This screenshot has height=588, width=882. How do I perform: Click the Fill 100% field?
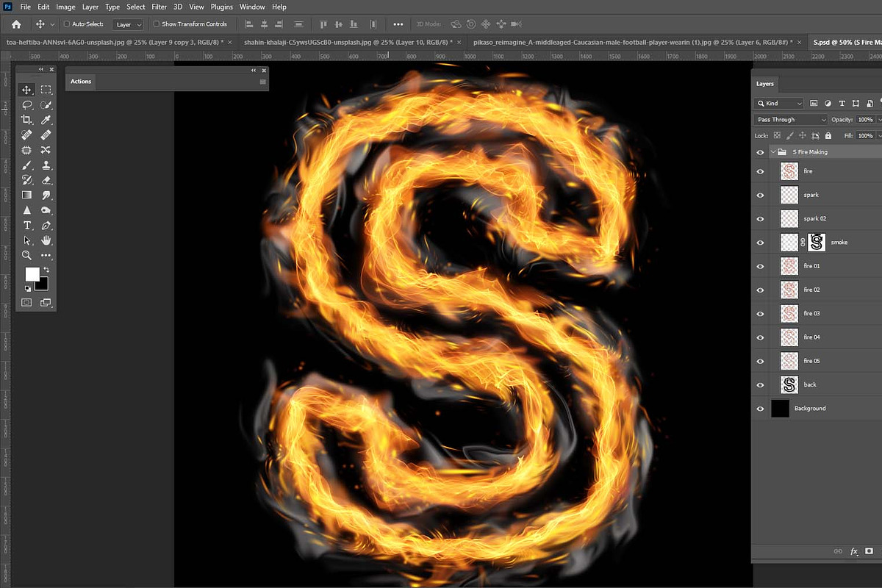(x=865, y=136)
